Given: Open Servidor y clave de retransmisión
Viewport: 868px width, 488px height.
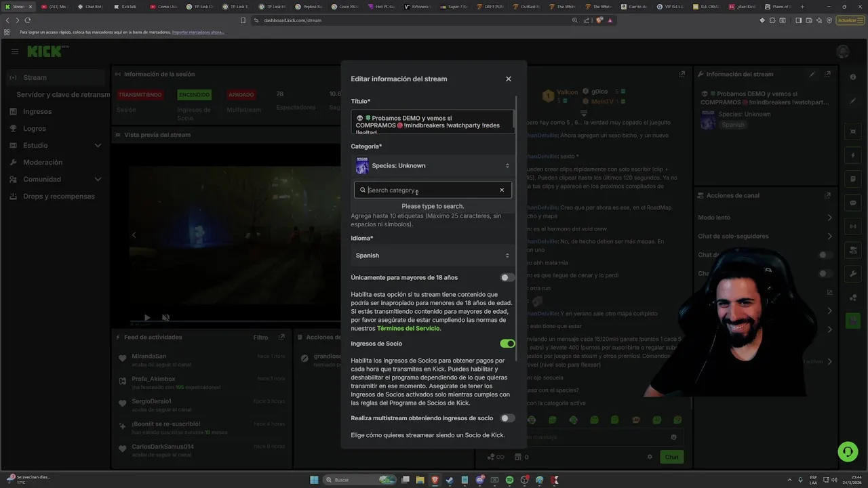Looking at the screenshot, I should click(63, 94).
